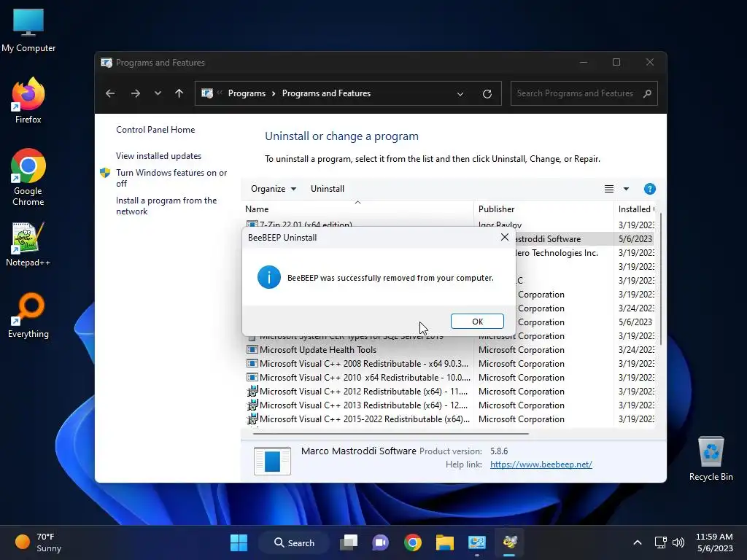The height and width of the screenshot is (560, 747).
Task: Select Microsoft Visual C++ 2012 Redistributable row
Action: pos(449,391)
